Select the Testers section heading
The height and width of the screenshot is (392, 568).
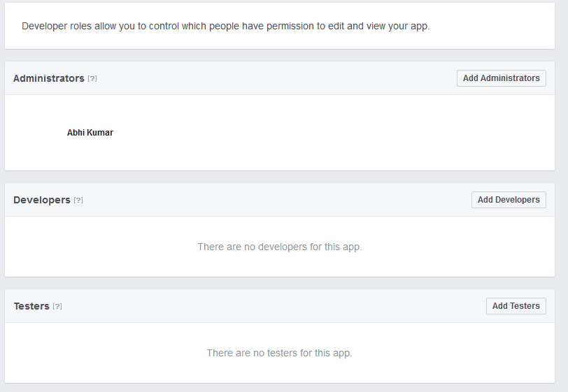coord(31,306)
